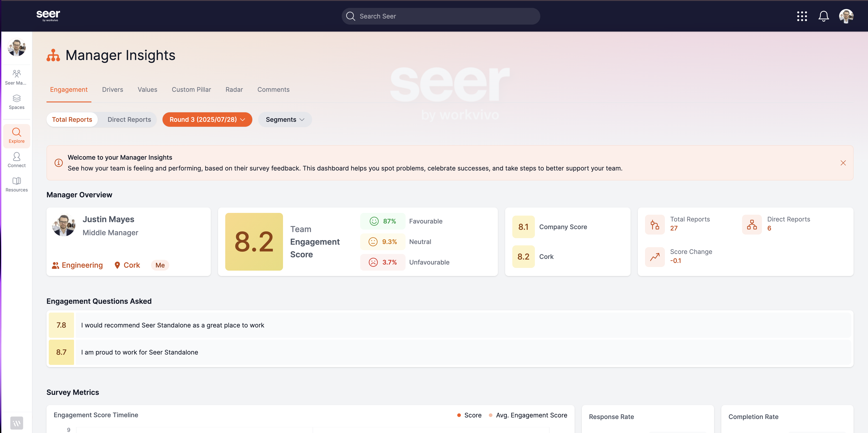Click the Neutral face icon

[x=373, y=242]
